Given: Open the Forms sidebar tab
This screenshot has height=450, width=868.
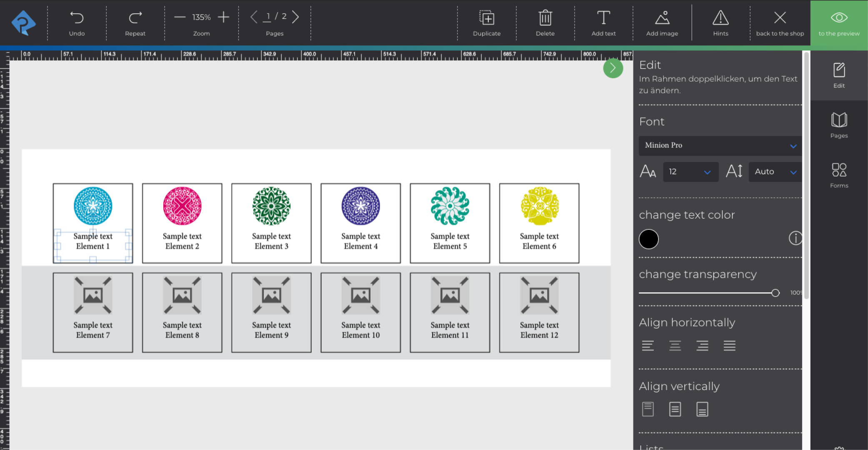Looking at the screenshot, I should [839, 175].
